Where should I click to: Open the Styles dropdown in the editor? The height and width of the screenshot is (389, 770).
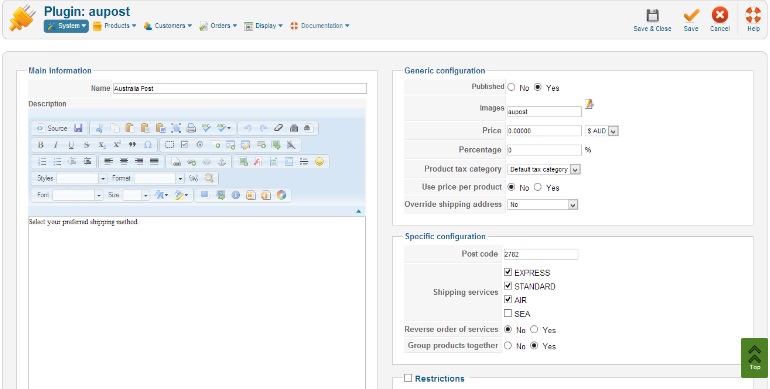[82, 178]
